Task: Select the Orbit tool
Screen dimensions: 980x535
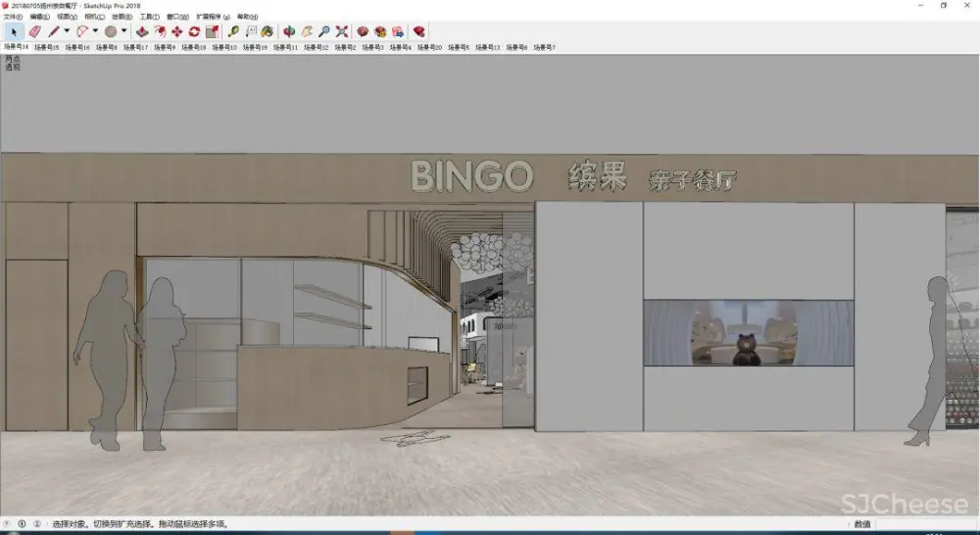Action: 289,31
